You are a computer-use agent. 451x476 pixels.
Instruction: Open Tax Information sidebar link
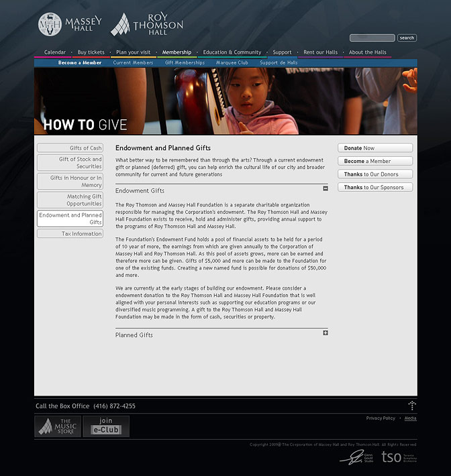pyautogui.click(x=70, y=234)
